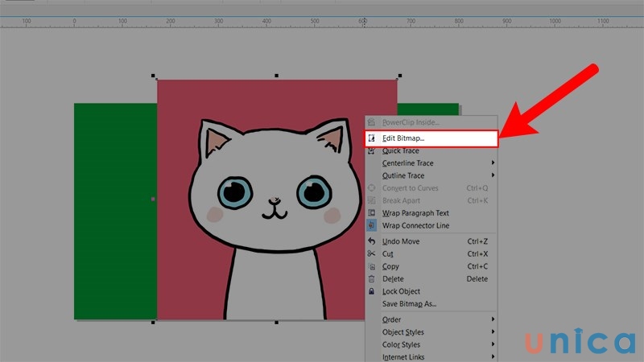Choose Save Bitmap As from context menu

(409, 304)
